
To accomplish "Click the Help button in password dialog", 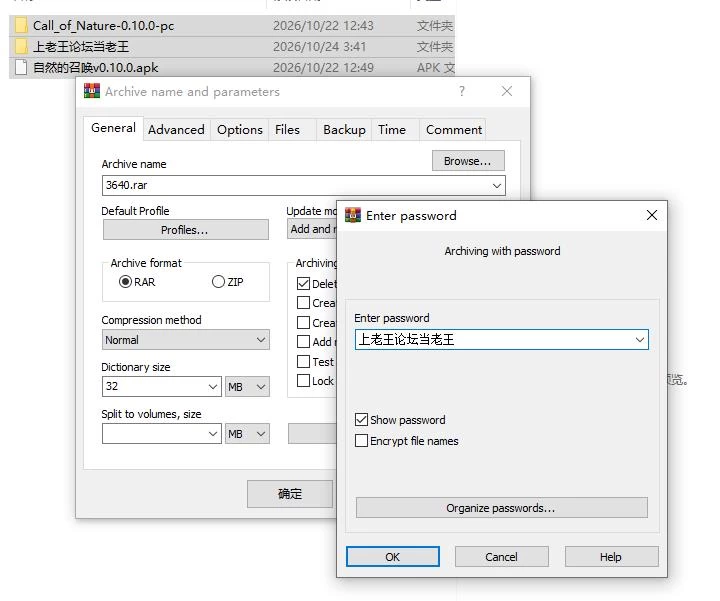I will [x=611, y=557].
